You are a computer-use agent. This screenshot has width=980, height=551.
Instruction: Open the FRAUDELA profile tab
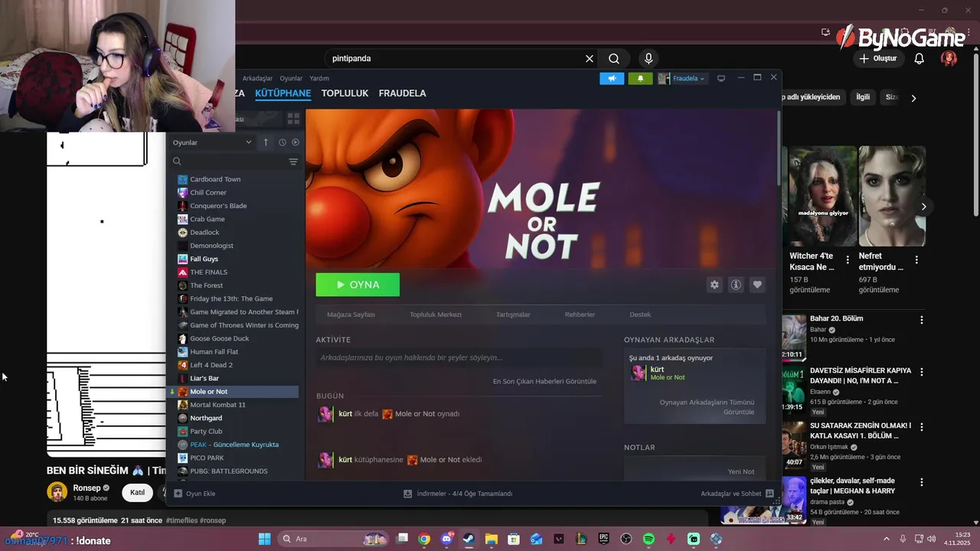tap(402, 93)
